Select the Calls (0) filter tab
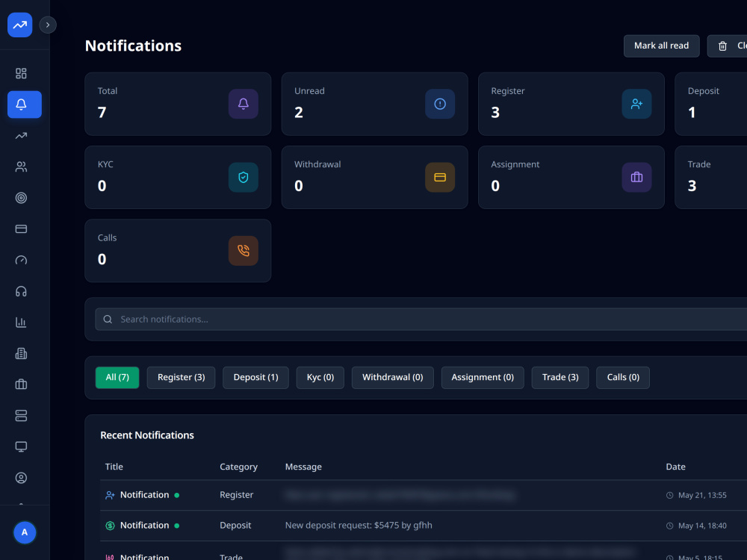 click(x=623, y=378)
